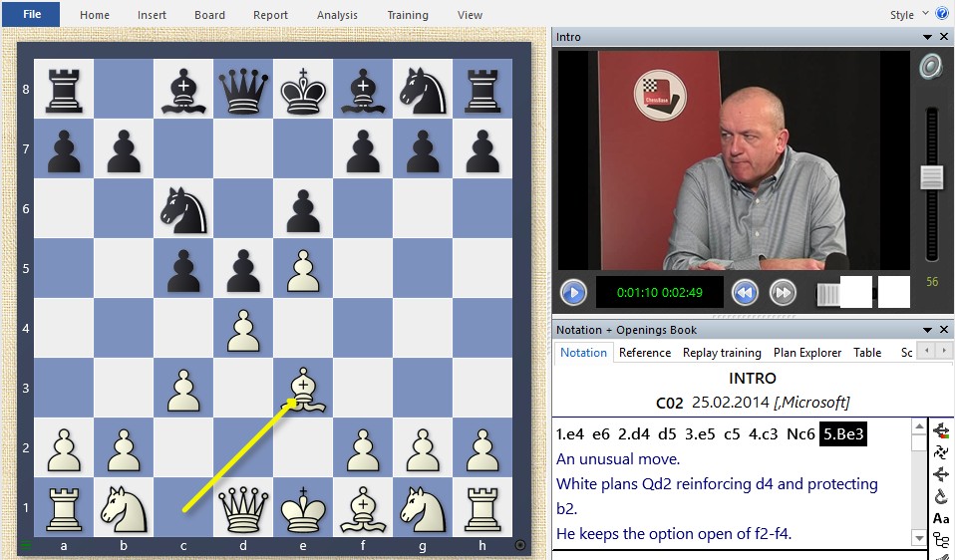This screenshot has height=560, width=955.
Task: Play the Intro video
Action: 573,293
